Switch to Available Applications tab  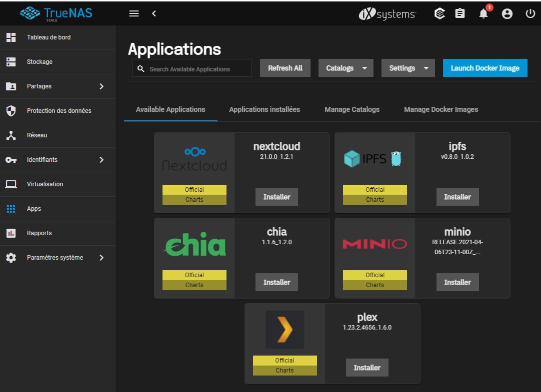pos(170,109)
